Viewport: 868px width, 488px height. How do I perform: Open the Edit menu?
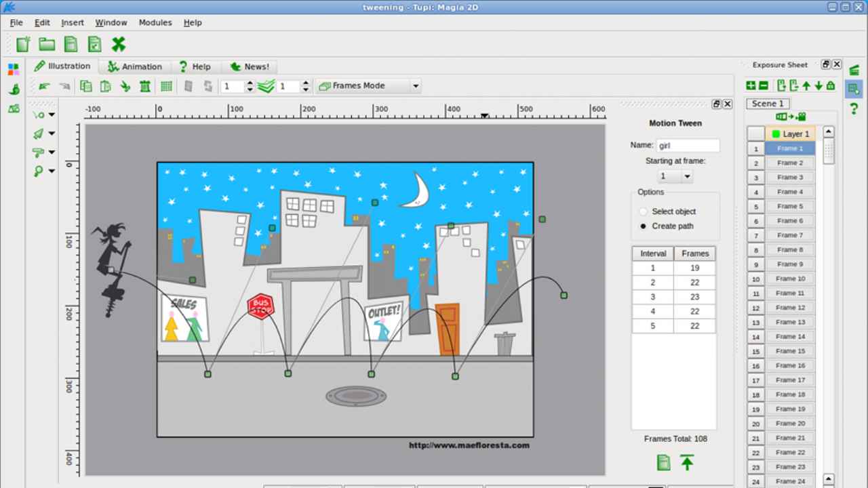tap(42, 22)
